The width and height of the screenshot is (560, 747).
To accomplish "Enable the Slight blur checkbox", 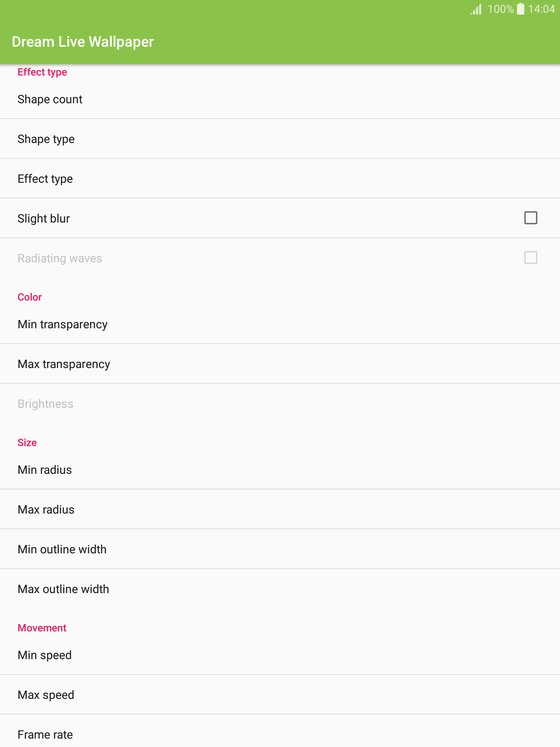I will pyautogui.click(x=530, y=218).
